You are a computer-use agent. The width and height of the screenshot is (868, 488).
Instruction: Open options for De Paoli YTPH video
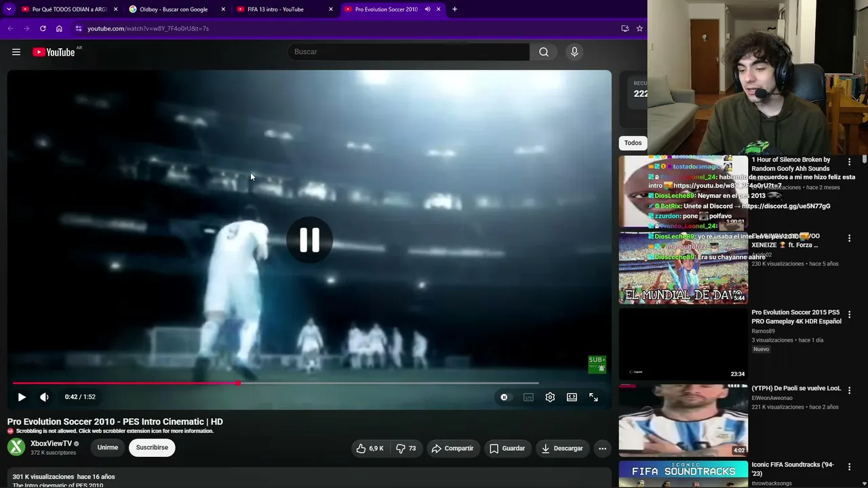[849, 390]
